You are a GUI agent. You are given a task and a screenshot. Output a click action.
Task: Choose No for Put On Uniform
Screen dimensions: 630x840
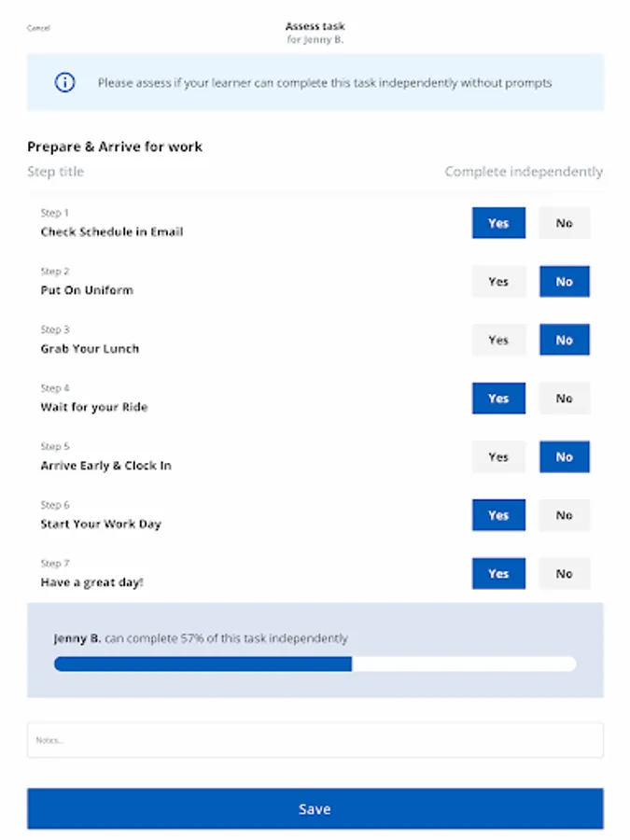point(565,282)
